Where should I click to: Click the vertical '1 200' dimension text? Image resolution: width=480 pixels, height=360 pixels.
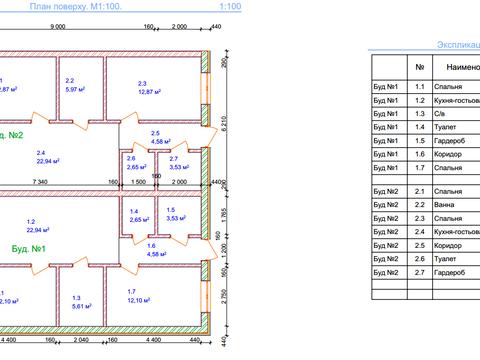(x=224, y=250)
